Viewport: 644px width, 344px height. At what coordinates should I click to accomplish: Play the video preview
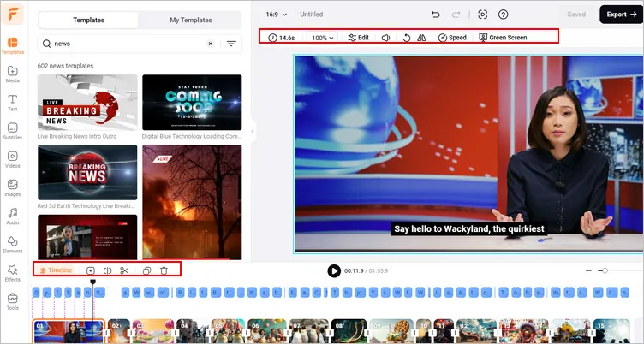coord(334,271)
